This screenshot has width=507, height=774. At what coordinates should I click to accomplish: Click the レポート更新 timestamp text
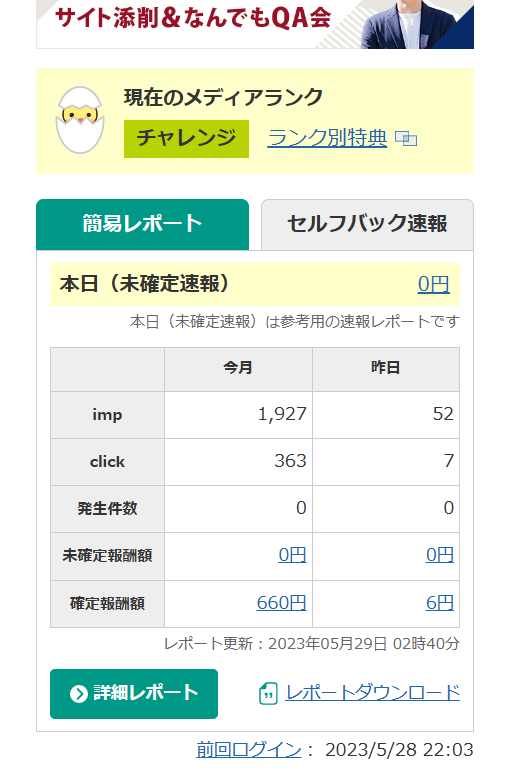[x=312, y=644]
